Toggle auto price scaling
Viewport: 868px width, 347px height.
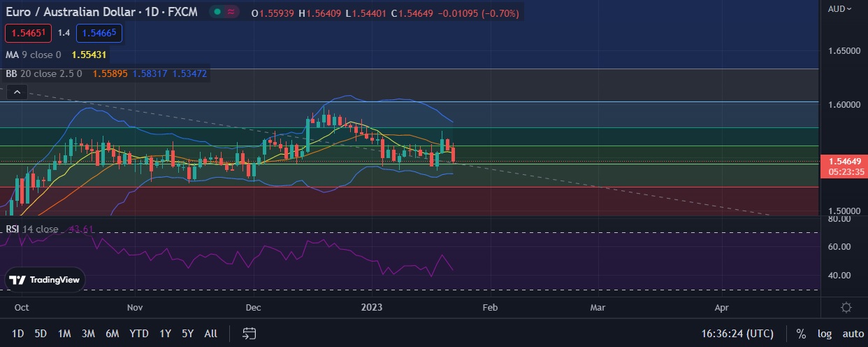tap(853, 334)
